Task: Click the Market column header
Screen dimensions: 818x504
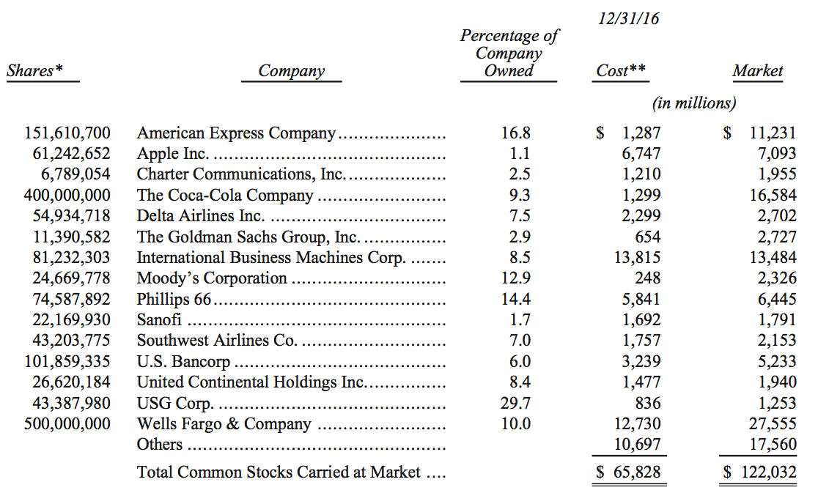Action: pyautogui.click(x=757, y=70)
